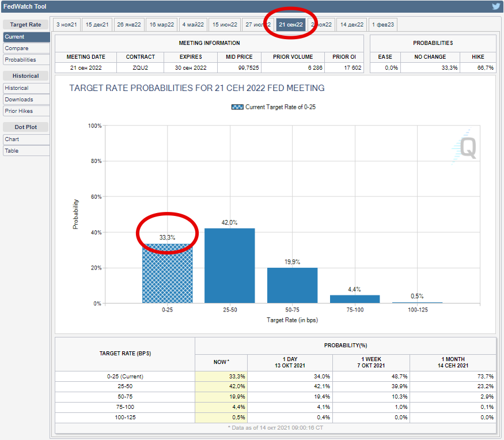Click the 1 MONTH 14 СЕН 2021 column header
Screen dimensions: 504x440
(x=453, y=362)
